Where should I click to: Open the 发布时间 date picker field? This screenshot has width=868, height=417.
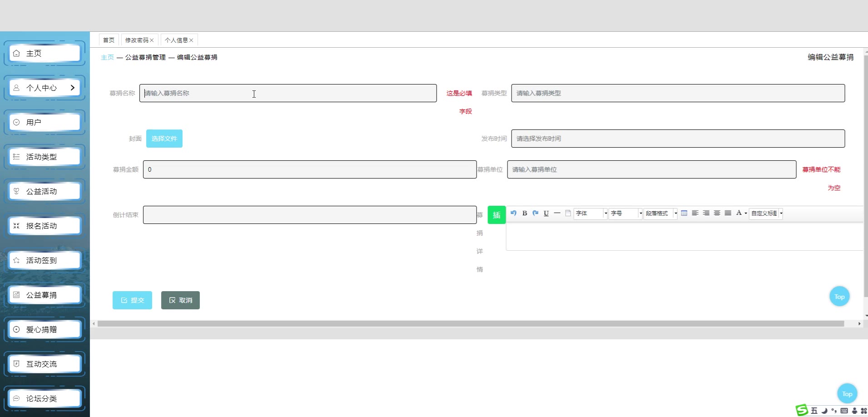(x=678, y=139)
